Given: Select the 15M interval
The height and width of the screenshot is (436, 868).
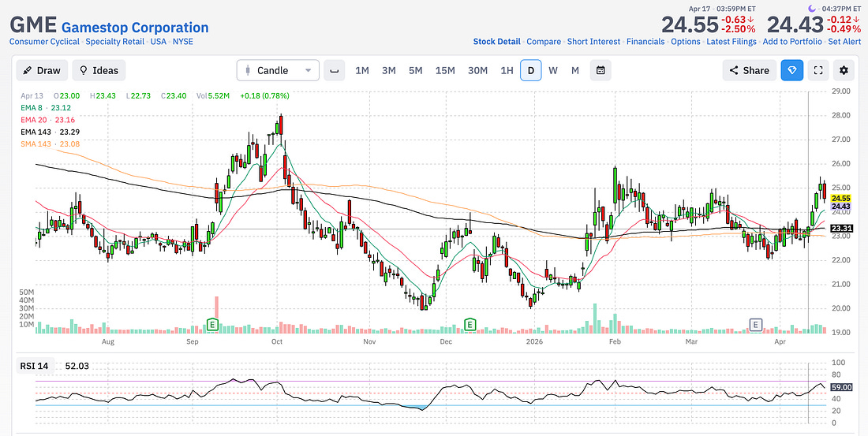Looking at the screenshot, I should pos(445,70).
